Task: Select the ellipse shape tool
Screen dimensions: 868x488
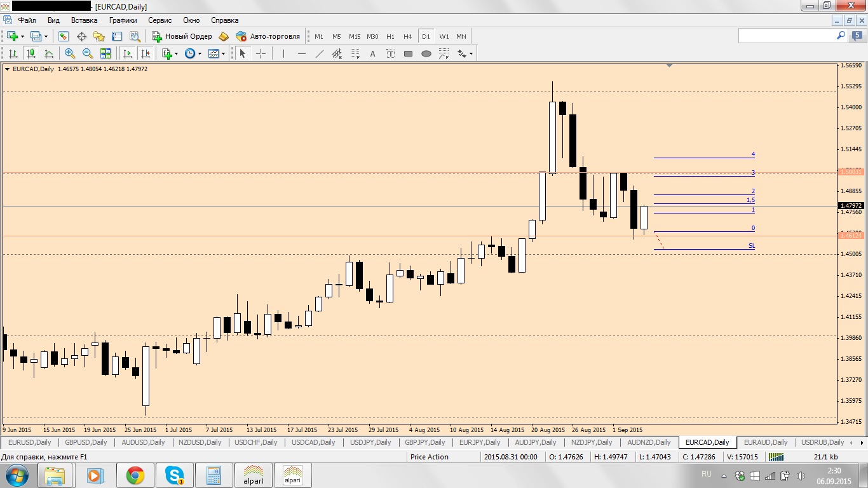Action: point(426,54)
